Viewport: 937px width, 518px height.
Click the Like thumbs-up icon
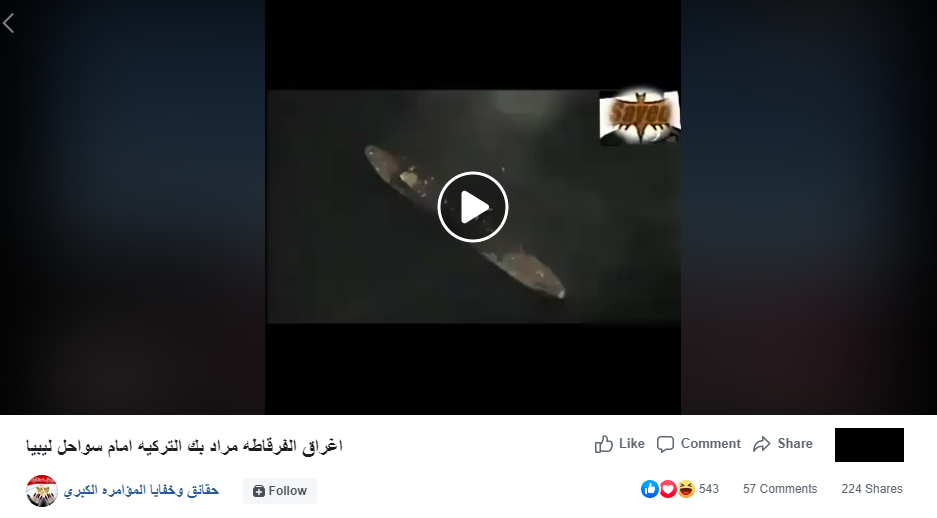click(604, 444)
